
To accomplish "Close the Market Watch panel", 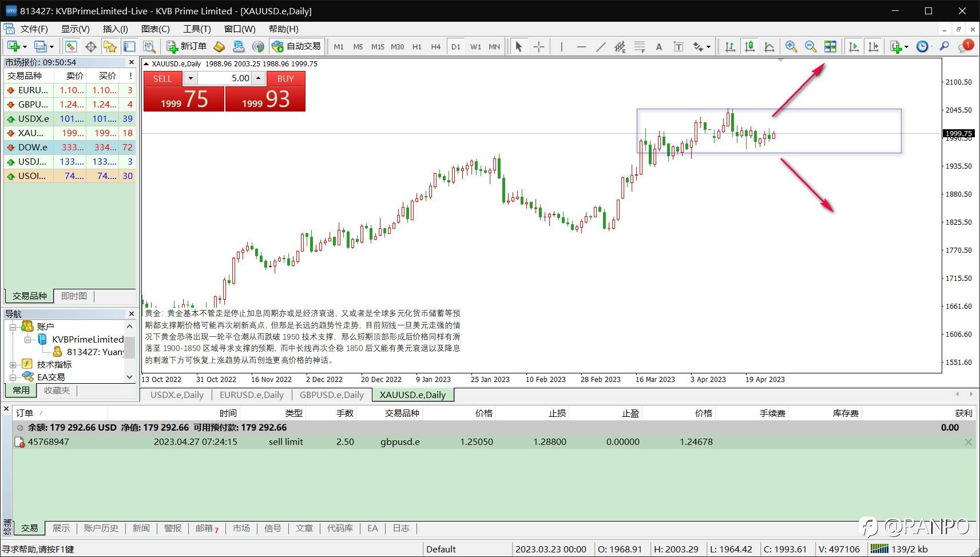I will (x=132, y=62).
